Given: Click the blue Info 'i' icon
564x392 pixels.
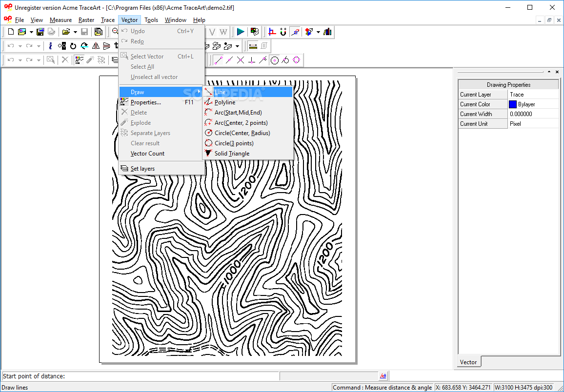Looking at the screenshot, I should (50, 46).
